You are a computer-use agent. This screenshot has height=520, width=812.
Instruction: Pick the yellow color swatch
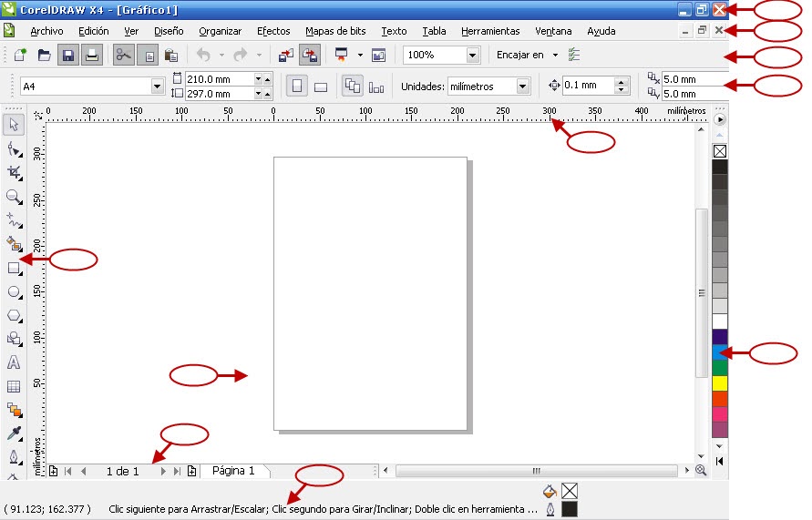pos(720,383)
